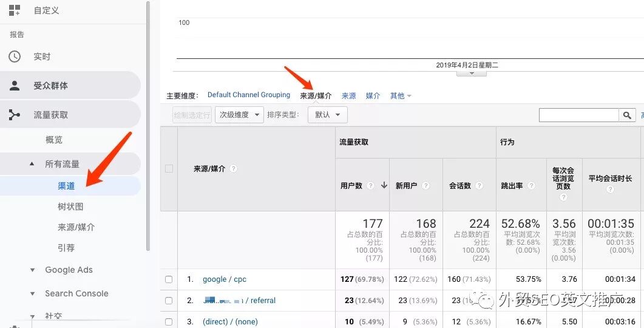Expand the Search Console section
Image resolution: width=644 pixels, height=328 pixels.
[32, 294]
